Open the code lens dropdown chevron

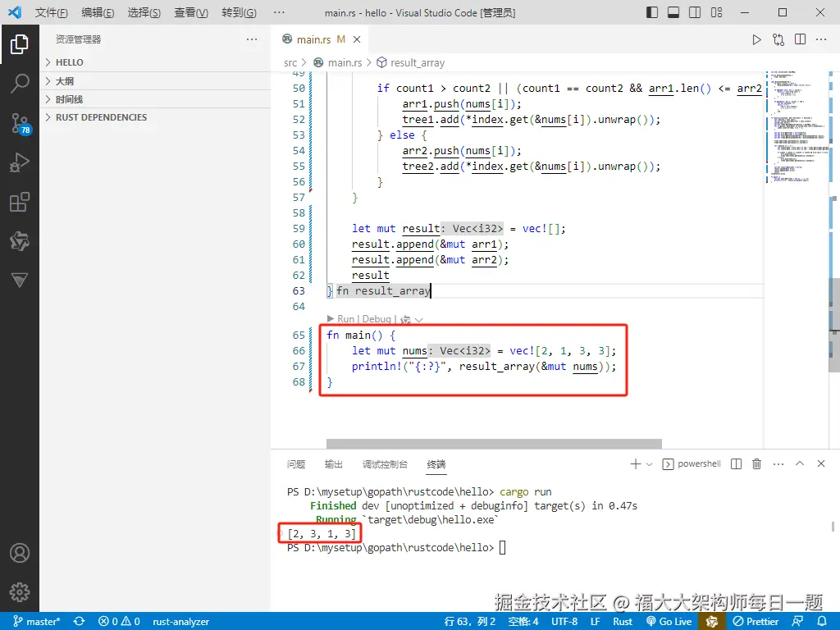pyautogui.click(x=419, y=320)
